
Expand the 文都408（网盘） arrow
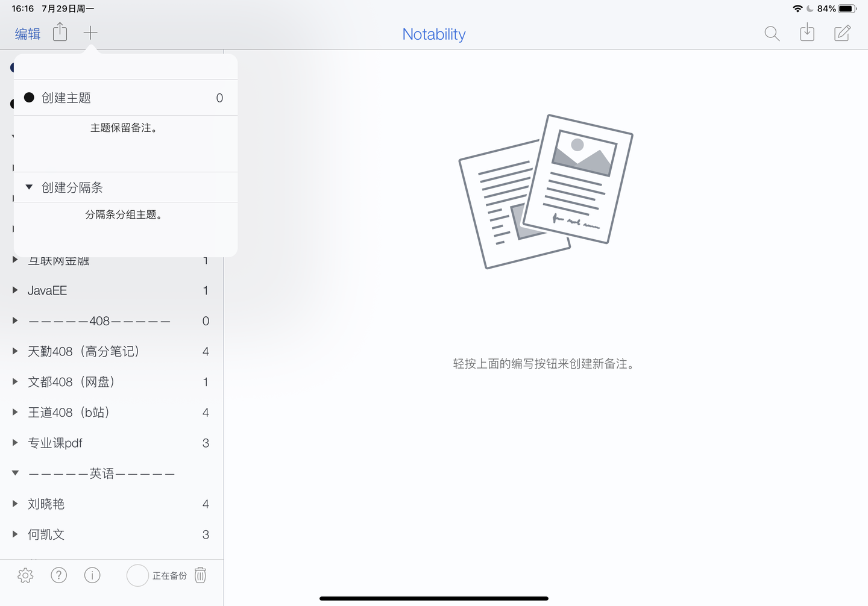pos(15,381)
